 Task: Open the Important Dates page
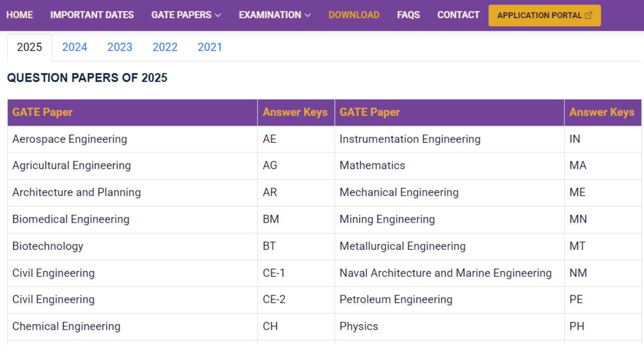tap(92, 15)
